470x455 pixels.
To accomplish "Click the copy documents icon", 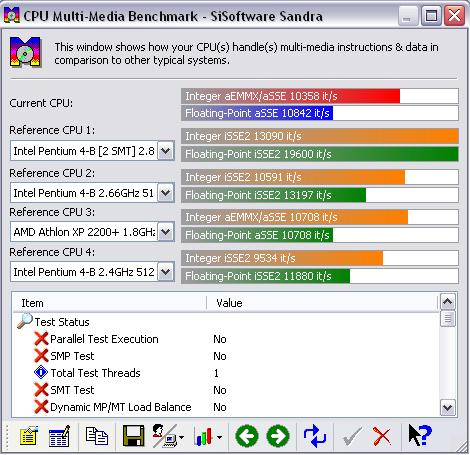I will (x=97, y=436).
